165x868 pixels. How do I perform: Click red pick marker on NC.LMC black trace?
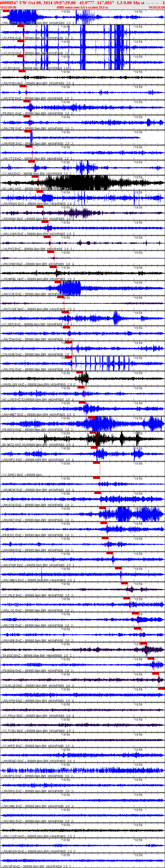(x=35, y=176)
